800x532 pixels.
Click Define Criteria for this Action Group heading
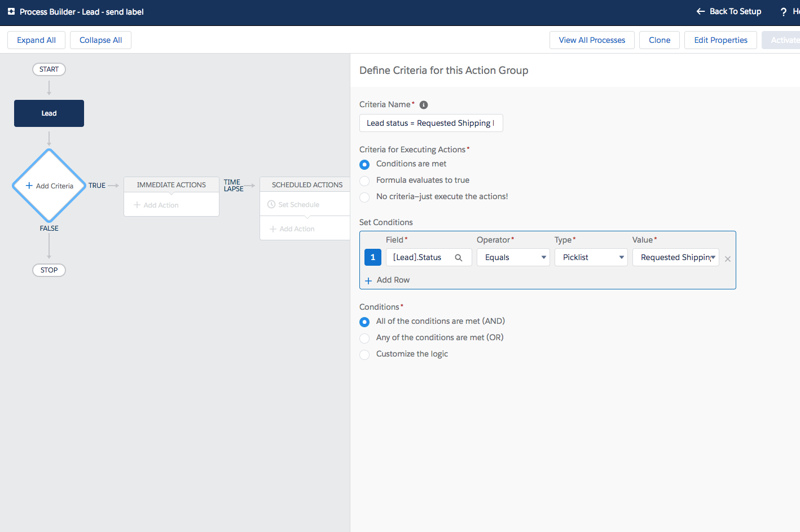[x=444, y=71]
